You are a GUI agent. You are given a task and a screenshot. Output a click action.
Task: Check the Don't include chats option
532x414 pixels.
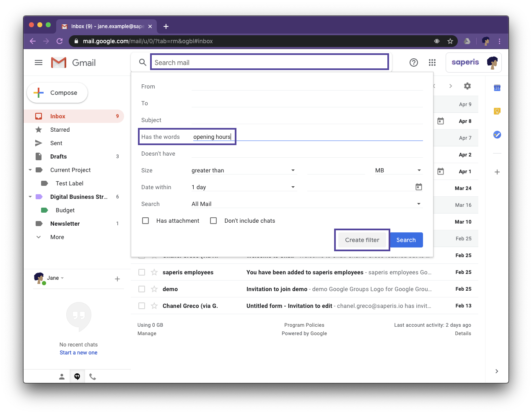pos(213,220)
